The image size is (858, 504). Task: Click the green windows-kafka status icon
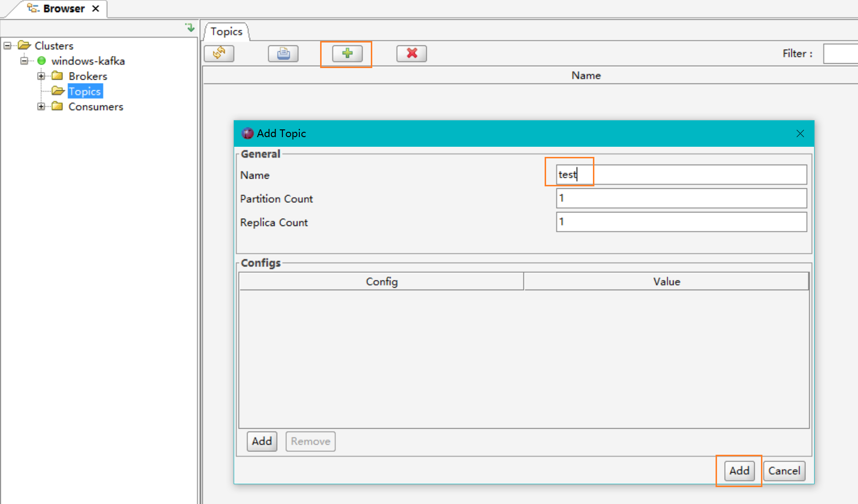(x=42, y=61)
